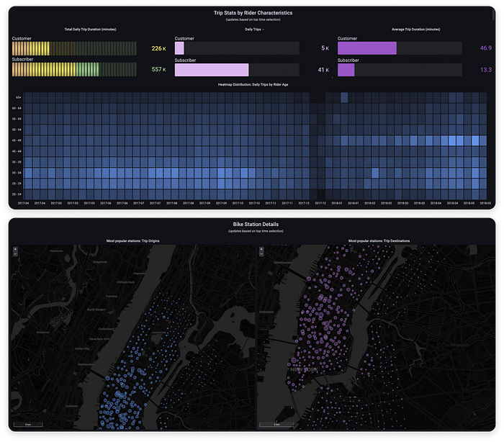Screen dimensions: 504x442
Task: Click the Customer Average Trip Duration purple bar
Action: [x=366, y=48]
